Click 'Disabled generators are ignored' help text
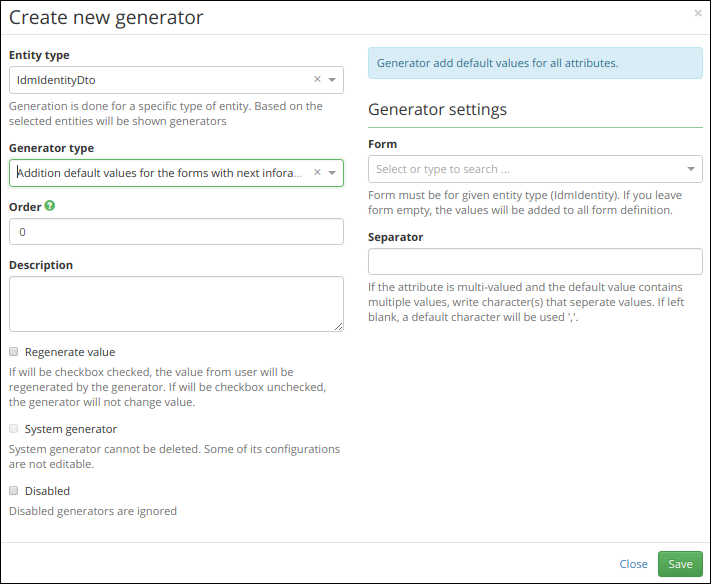 click(93, 511)
